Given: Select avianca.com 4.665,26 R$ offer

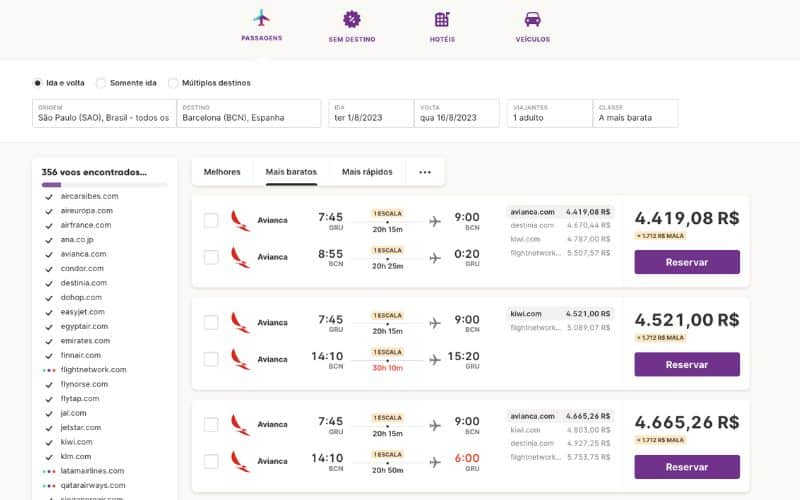Looking at the screenshot, I should pos(560,416).
